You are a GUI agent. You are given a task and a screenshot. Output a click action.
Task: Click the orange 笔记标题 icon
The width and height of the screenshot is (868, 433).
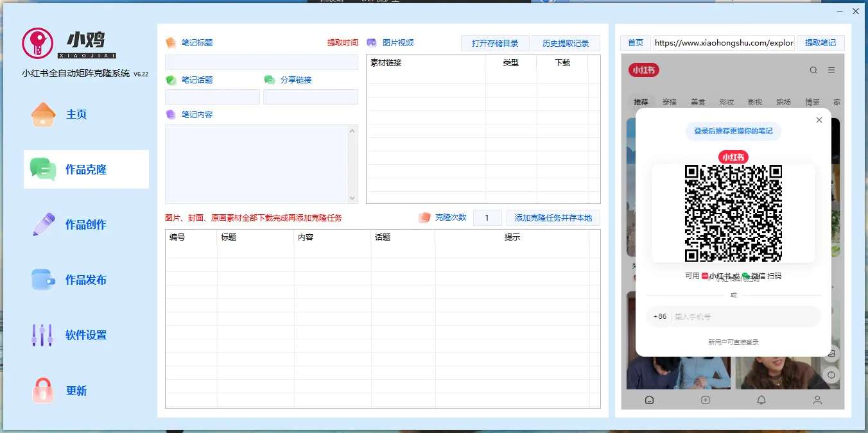tap(171, 43)
